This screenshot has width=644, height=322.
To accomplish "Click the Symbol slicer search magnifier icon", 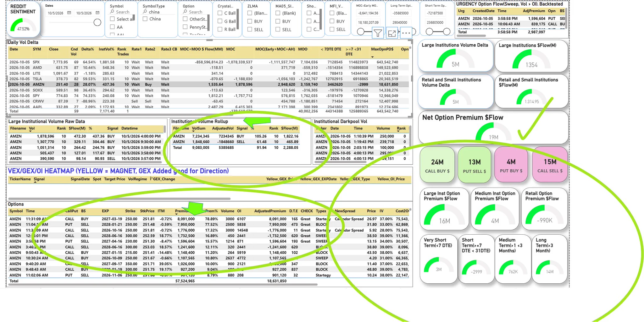I will click(112, 12).
